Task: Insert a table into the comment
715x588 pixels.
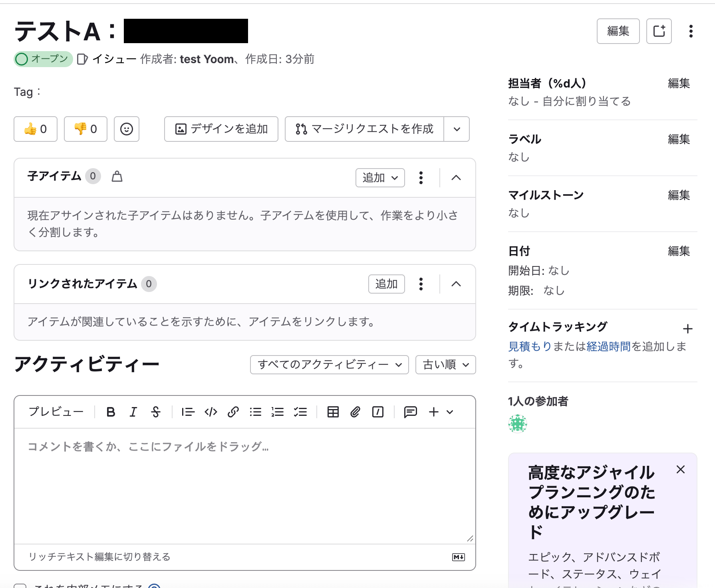Action: [x=333, y=412]
